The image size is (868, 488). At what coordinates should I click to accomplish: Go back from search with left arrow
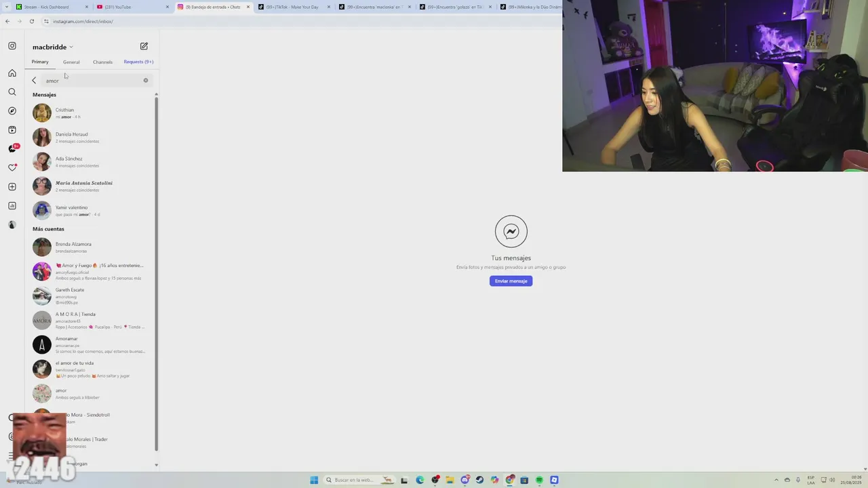(34, 81)
